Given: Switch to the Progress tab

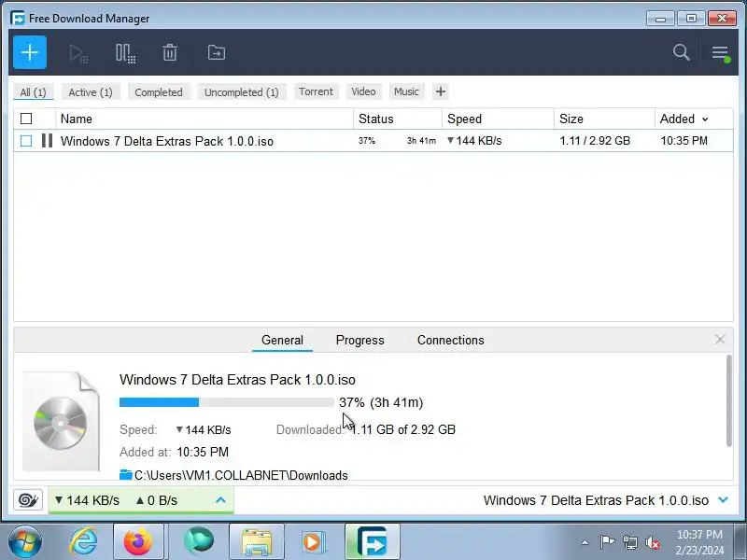Looking at the screenshot, I should tap(359, 340).
